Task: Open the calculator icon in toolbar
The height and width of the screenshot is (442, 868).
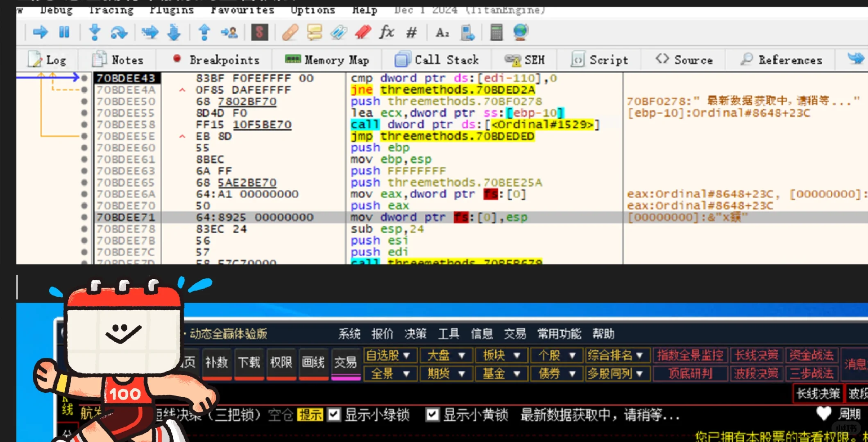Action: [496, 32]
